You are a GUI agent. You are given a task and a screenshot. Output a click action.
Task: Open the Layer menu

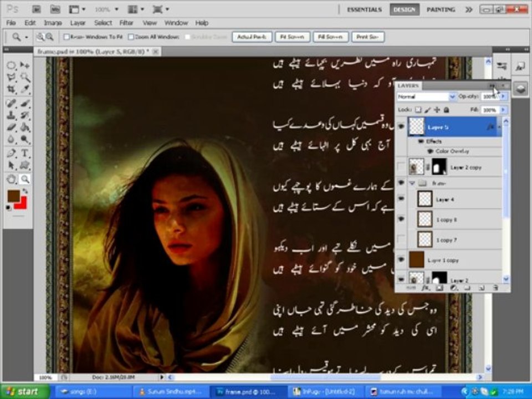coord(78,23)
